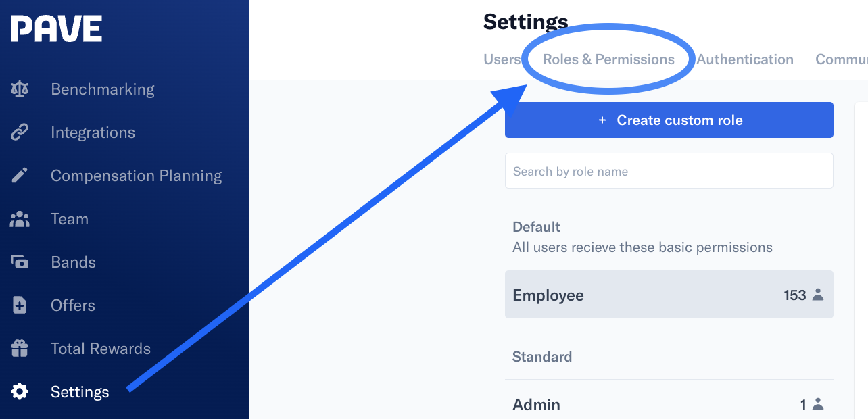Click the search by role name field
The height and width of the screenshot is (419, 868).
(669, 170)
